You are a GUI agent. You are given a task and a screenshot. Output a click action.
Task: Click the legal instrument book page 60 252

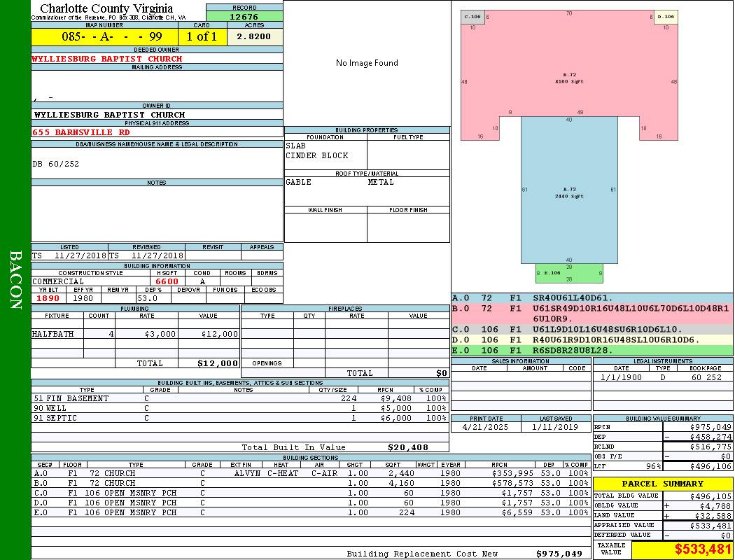(706, 377)
